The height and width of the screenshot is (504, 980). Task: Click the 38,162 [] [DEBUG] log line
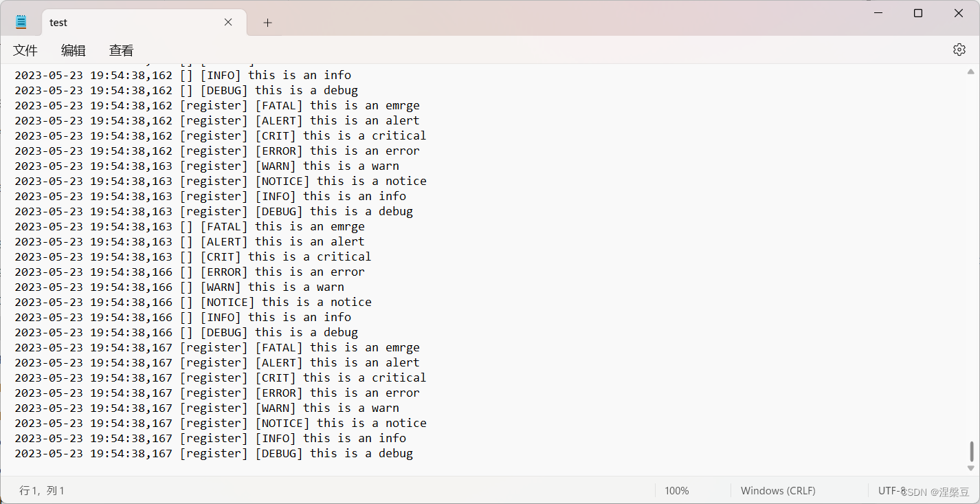click(x=186, y=90)
